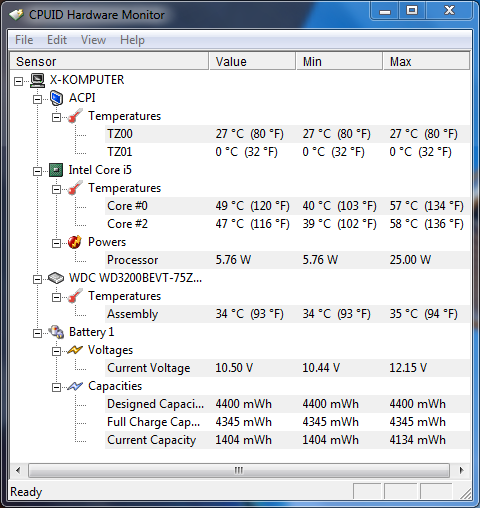Collapse the Intel Core i5 node
This screenshot has width=480, height=508.
(x=37, y=171)
